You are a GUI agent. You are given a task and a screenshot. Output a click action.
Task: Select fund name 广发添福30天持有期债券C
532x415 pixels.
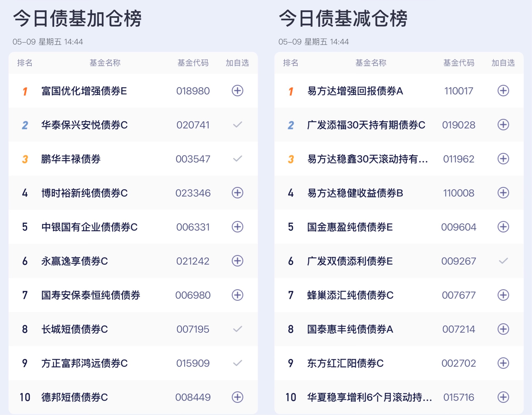(x=366, y=125)
